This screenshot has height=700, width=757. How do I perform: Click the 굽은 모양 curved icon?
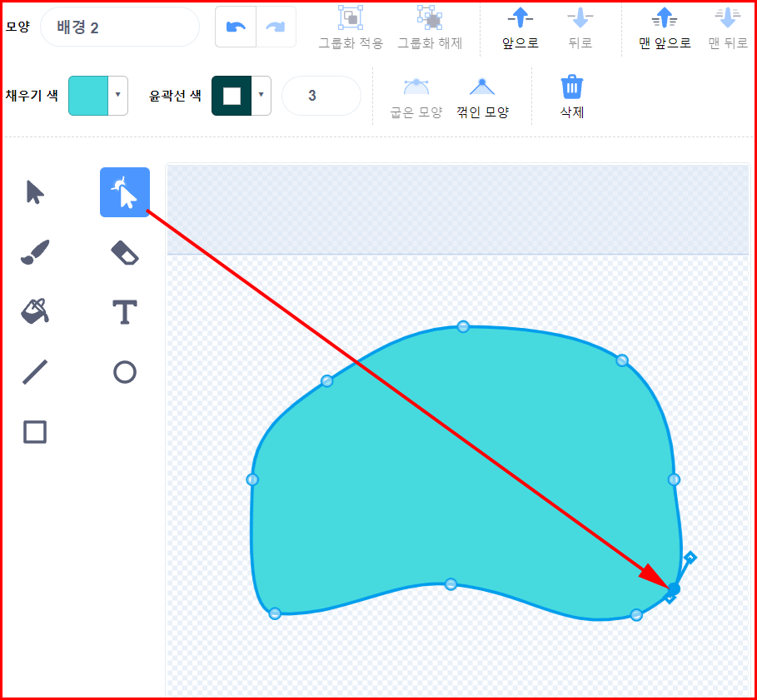point(416,87)
